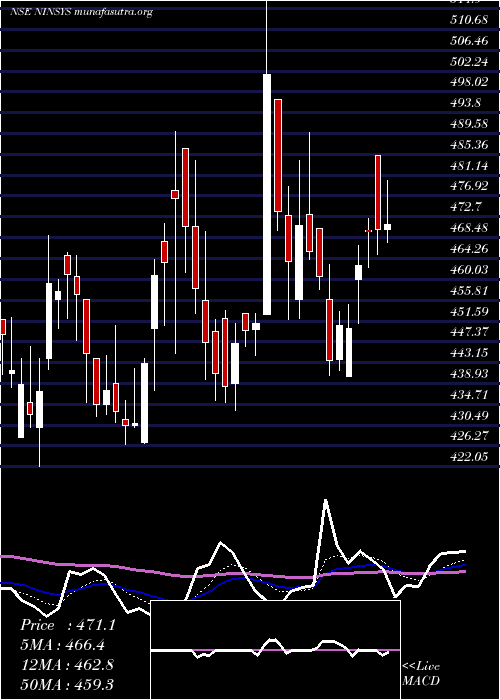Click the 50MA : 459.3 readout
500x700 pixels.
tap(67, 684)
